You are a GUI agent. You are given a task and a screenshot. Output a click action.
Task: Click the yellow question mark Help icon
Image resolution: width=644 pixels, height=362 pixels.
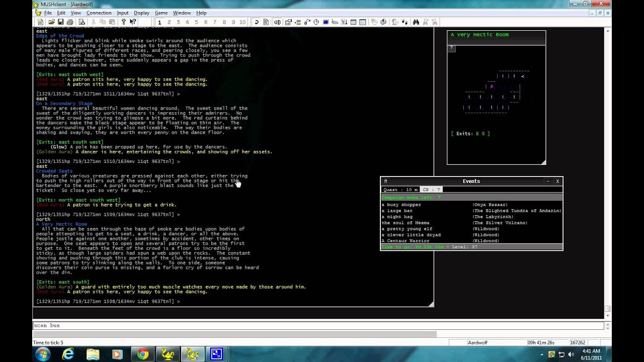tap(123, 22)
